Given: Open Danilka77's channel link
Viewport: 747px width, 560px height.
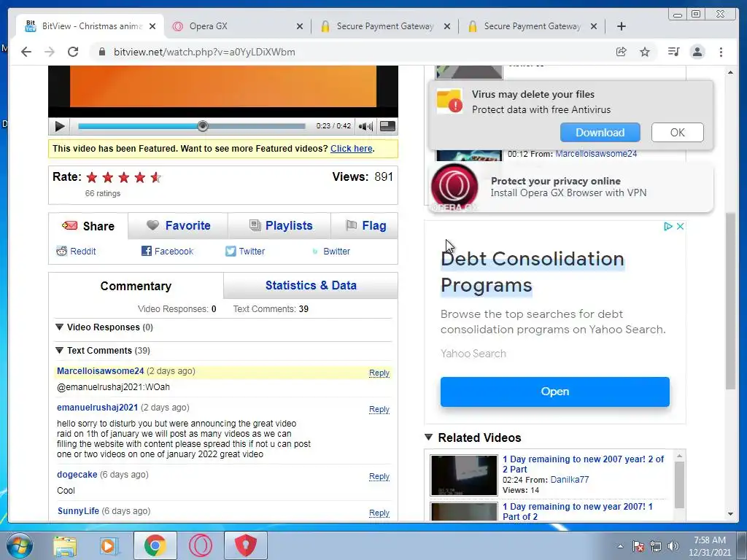Looking at the screenshot, I should [569, 480].
